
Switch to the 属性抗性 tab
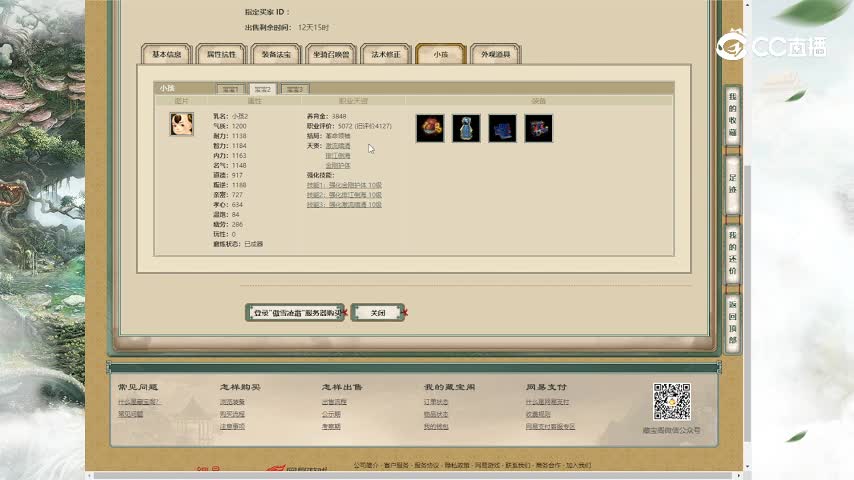(220, 54)
